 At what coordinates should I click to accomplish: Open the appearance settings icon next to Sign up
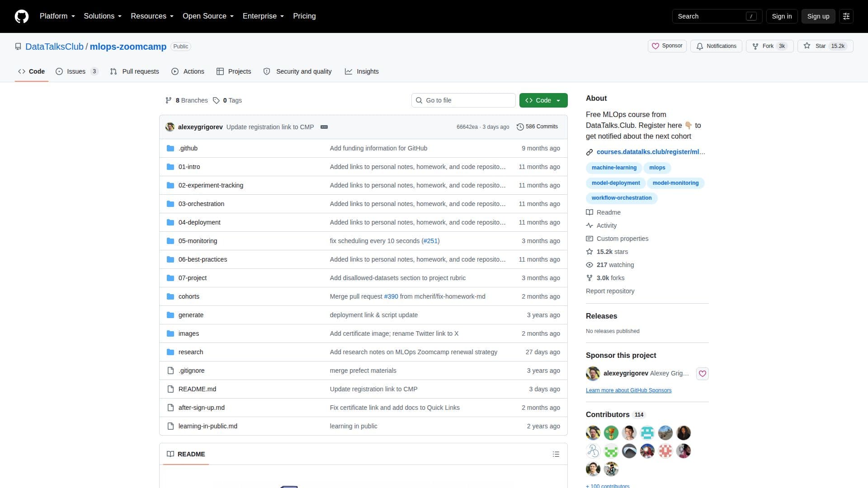click(x=846, y=16)
